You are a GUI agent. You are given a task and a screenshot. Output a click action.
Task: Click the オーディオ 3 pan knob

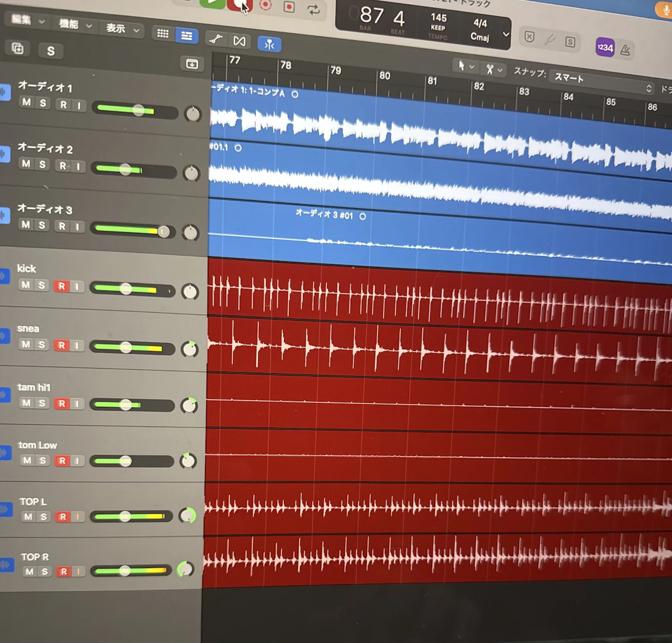(190, 233)
